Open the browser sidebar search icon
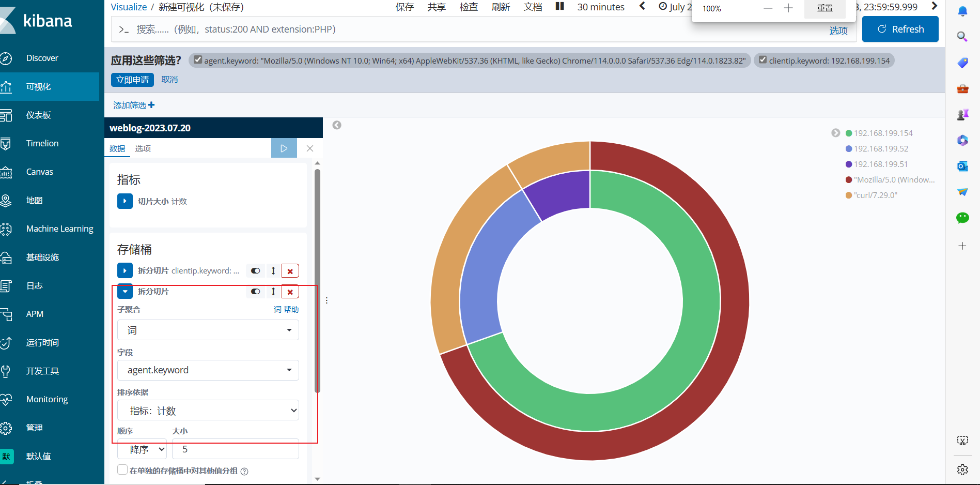Viewport: 980px width, 485px height. (962, 37)
